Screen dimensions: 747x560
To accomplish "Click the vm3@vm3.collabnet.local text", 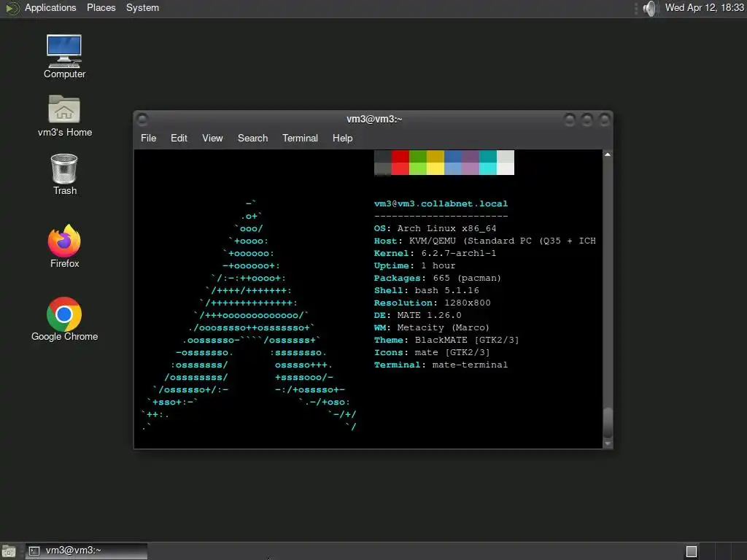I will pos(441,204).
